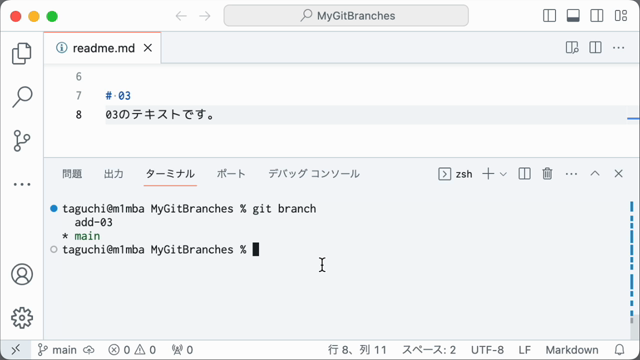640x360 pixels.
Task: Open the Source Control view icon
Action: 22,141
